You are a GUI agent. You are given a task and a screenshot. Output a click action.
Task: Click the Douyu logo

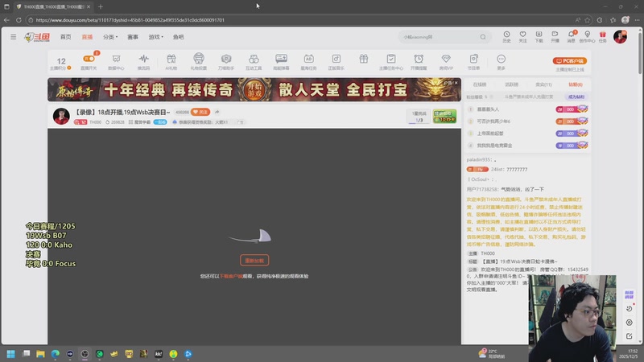(x=37, y=37)
